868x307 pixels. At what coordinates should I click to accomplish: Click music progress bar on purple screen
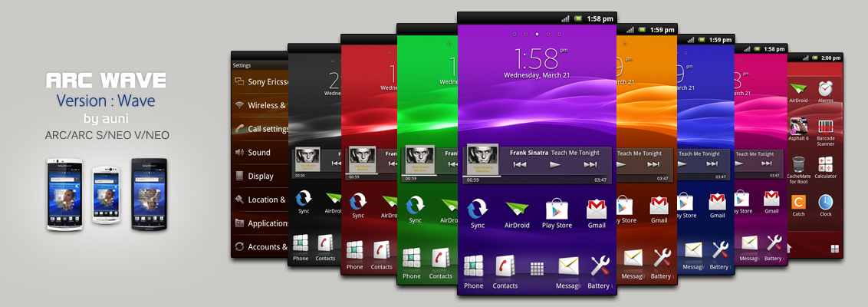pos(537,177)
